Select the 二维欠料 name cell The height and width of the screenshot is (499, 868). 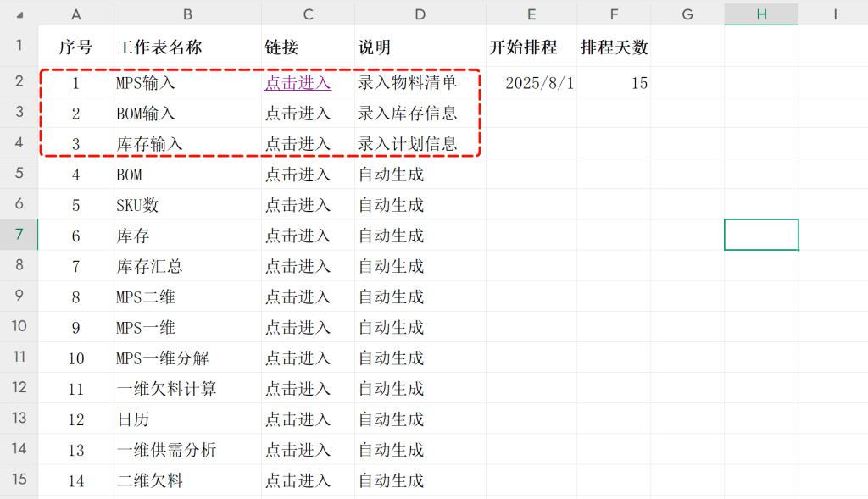[x=187, y=480]
